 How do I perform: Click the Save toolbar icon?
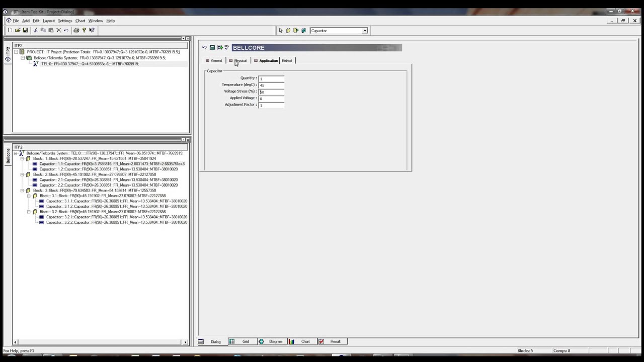click(25, 30)
